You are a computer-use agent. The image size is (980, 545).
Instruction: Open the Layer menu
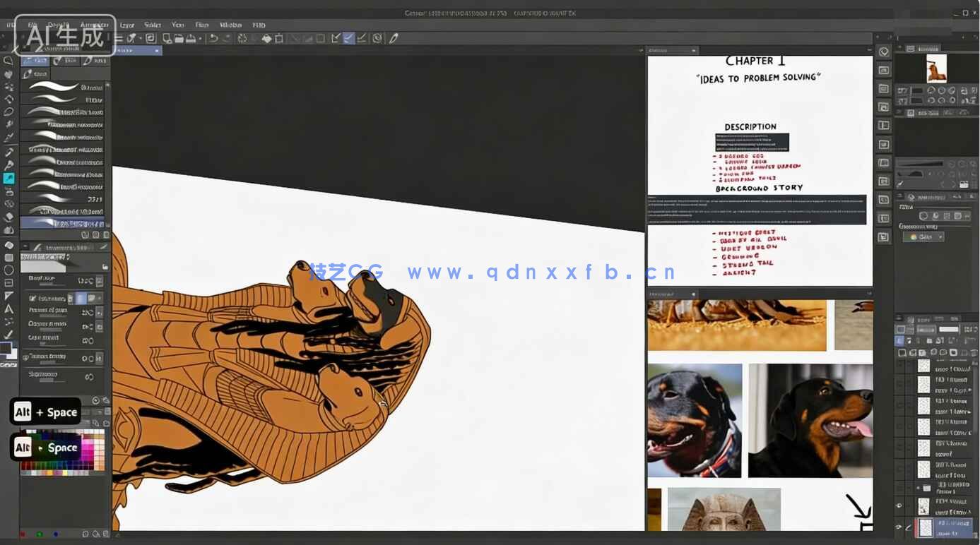[127, 25]
